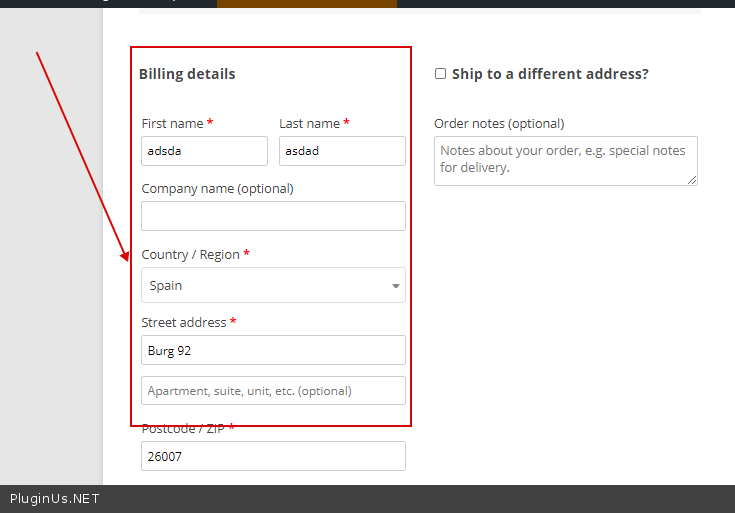The image size is (735, 513).
Task: Click the 'Order notes (optional)' label
Action: pyautogui.click(x=499, y=123)
